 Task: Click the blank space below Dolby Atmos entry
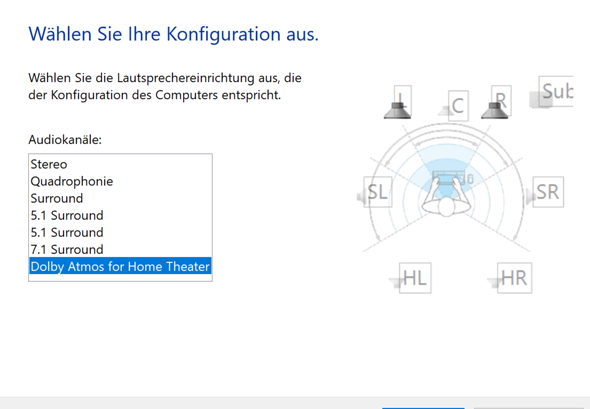coord(120,277)
